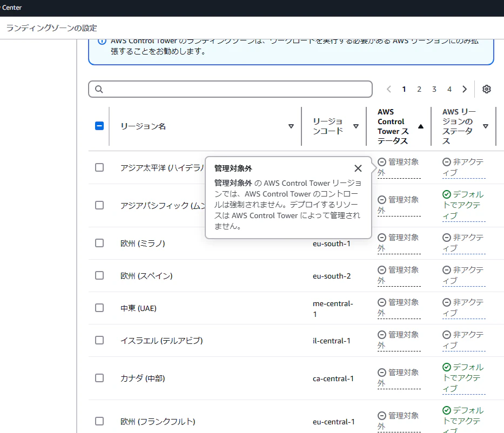Click the 欧州 (フランクフルト) region name
Screen dimensions: 504x433
[158, 422]
